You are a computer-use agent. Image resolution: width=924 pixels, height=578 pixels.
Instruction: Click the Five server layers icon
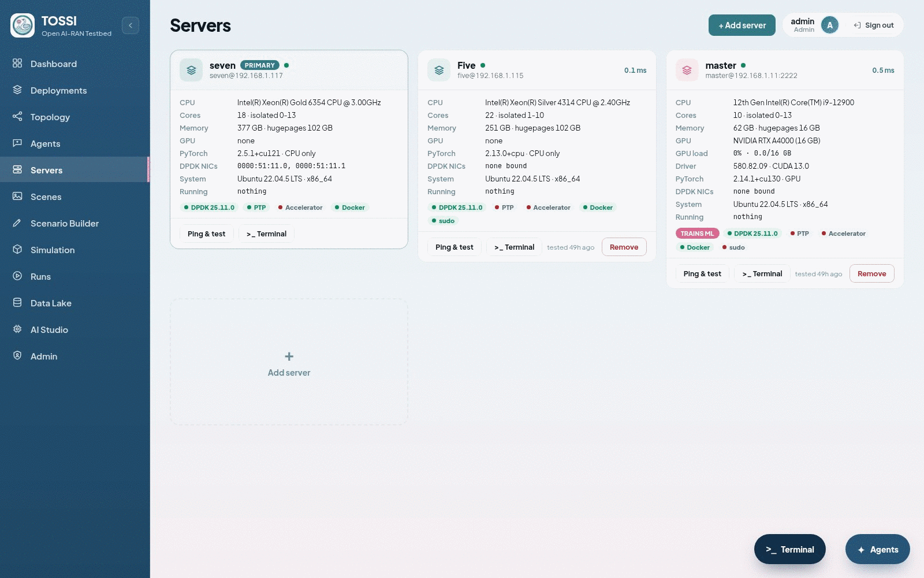pos(439,70)
